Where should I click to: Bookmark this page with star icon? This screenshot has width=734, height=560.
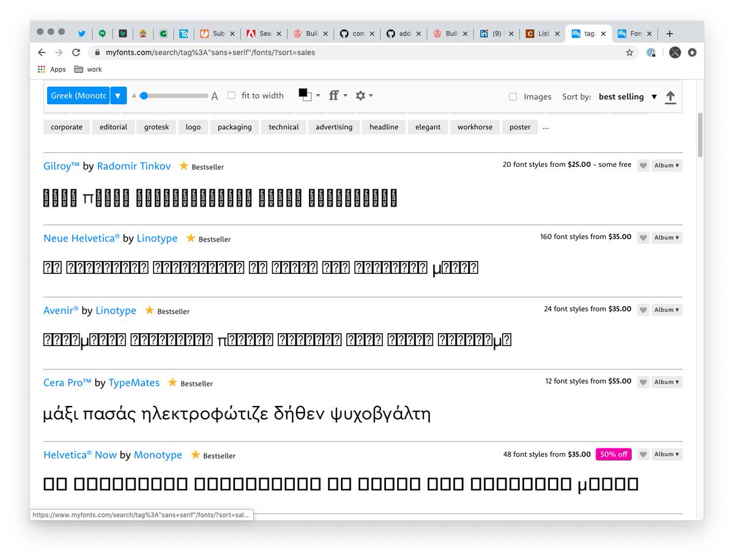(629, 53)
